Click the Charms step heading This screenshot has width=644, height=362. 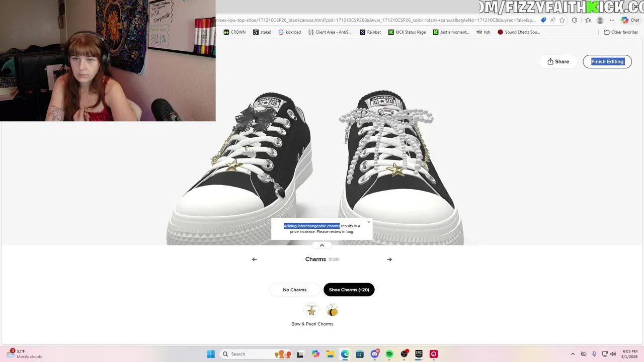[315, 259]
